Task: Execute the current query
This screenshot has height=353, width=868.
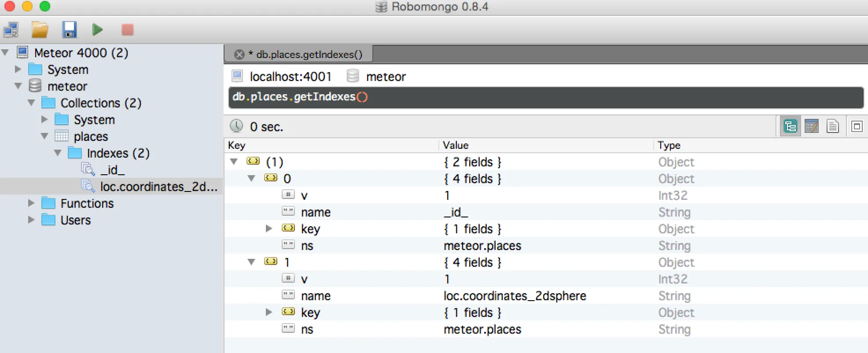Action: (x=98, y=29)
